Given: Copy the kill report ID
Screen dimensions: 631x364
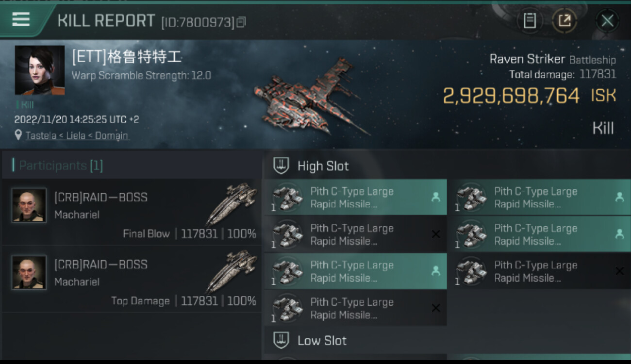Looking at the screenshot, I should tap(241, 22).
